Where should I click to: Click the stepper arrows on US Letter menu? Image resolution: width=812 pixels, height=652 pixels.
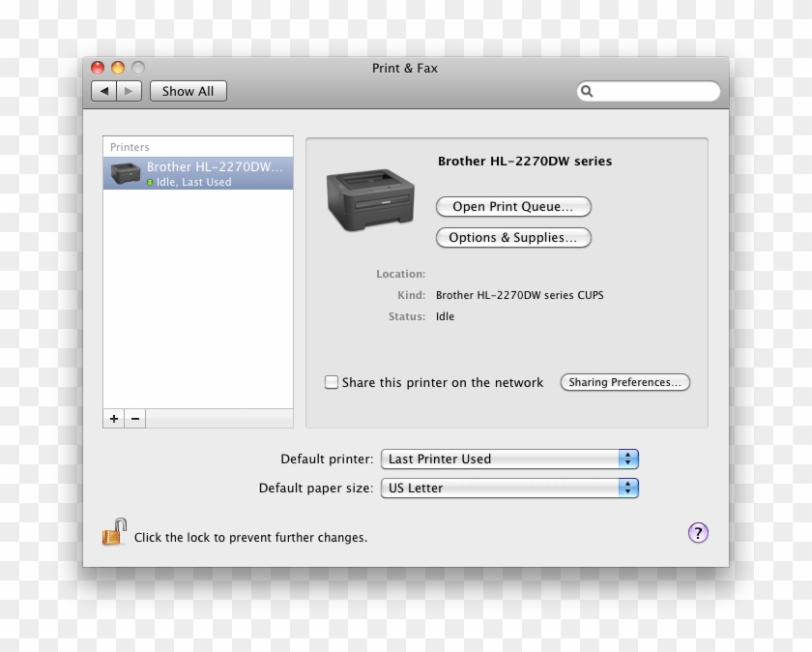[x=629, y=488]
